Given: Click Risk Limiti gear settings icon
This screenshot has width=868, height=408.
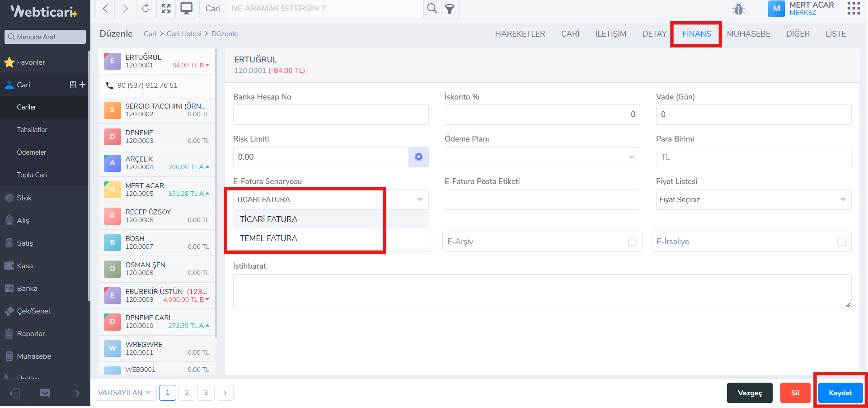Looking at the screenshot, I should pos(418,157).
